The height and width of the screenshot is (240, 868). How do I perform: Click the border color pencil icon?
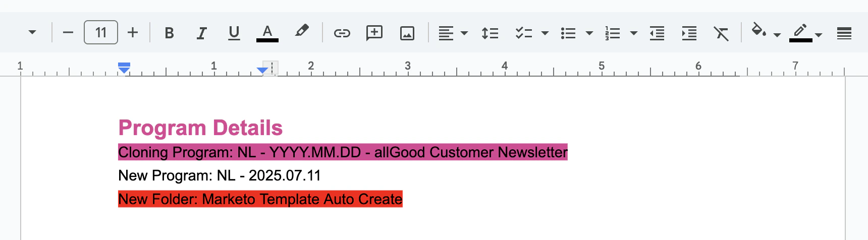(x=801, y=32)
